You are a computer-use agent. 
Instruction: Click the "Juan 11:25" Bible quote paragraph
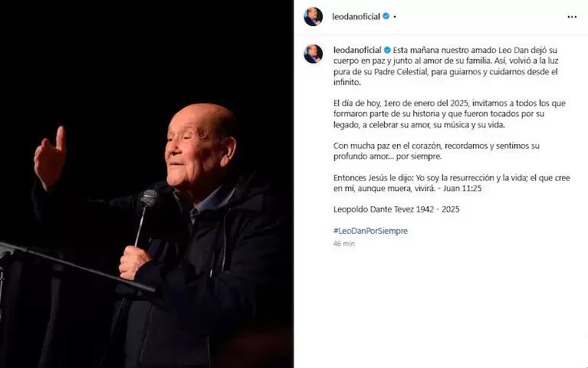click(452, 183)
